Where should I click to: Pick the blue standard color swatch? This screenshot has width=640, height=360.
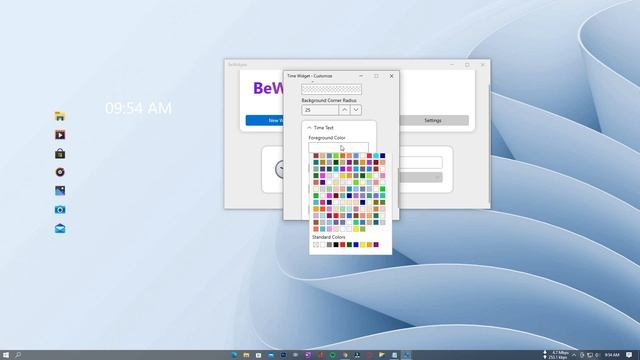pyautogui.click(x=356, y=244)
